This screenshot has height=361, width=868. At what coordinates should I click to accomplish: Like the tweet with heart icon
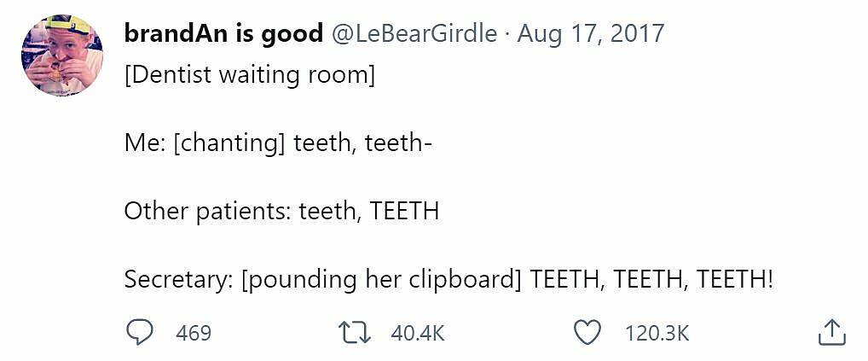[x=587, y=333]
